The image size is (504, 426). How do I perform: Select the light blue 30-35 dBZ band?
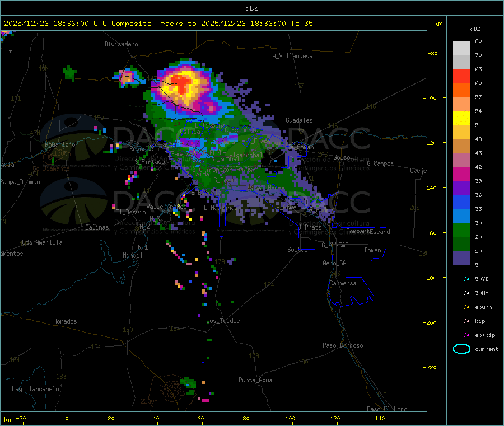coord(461,216)
